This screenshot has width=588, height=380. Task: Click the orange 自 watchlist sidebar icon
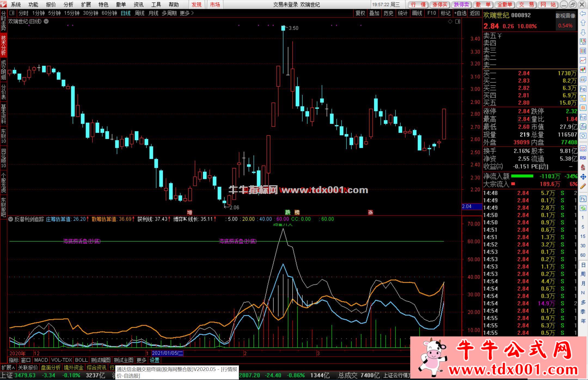point(583,108)
